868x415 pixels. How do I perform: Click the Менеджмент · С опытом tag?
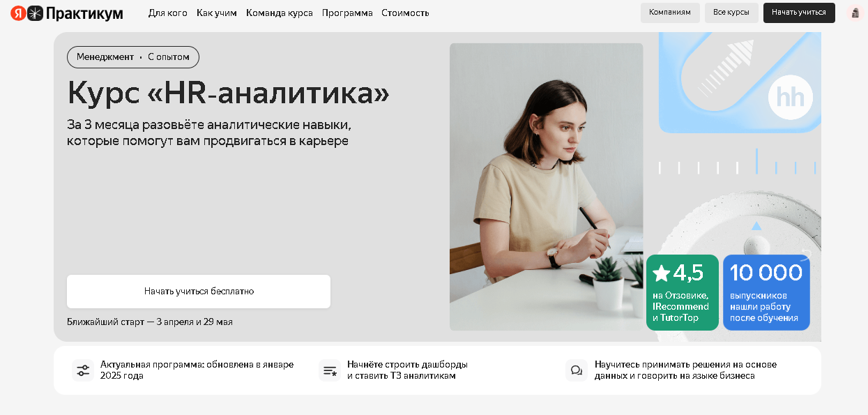click(x=133, y=57)
